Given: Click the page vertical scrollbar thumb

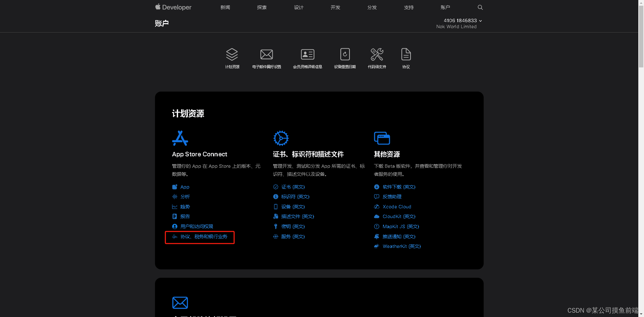Looking at the screenshot, I should click(x=641, y=37).
